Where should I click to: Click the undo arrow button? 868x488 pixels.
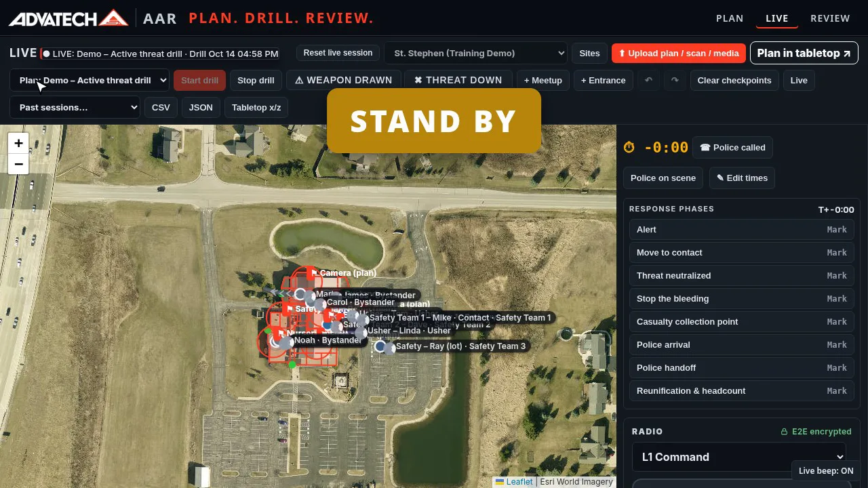point(648,80)
